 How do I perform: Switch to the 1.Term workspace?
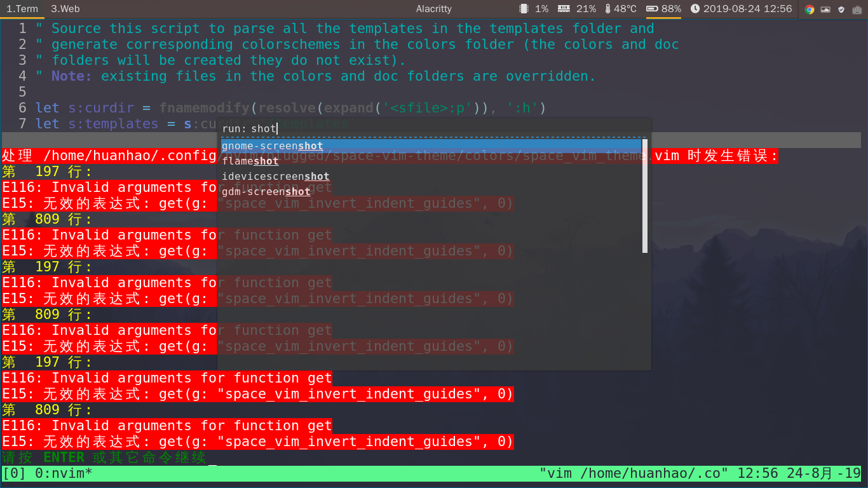[22, 9]
